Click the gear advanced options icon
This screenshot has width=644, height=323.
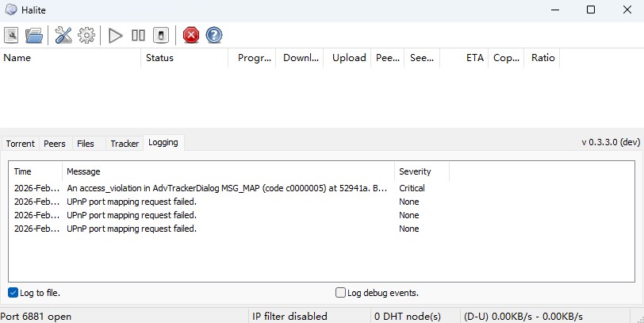[86, 35]
